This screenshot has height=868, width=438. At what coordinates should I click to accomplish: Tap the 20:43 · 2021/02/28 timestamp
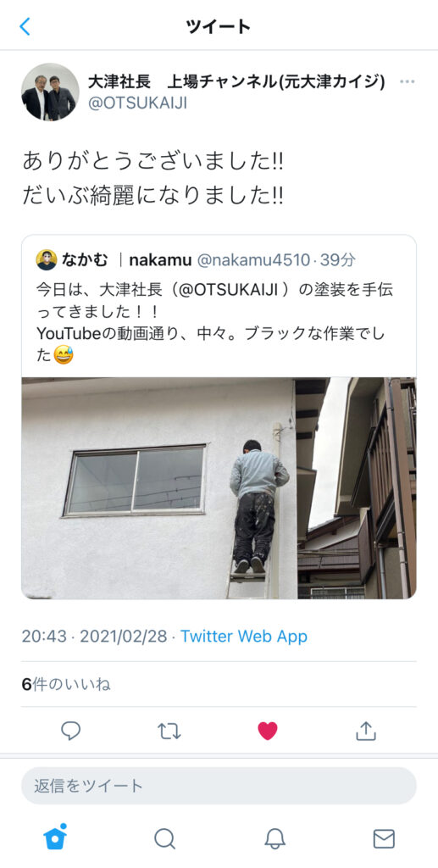[94, 636]
